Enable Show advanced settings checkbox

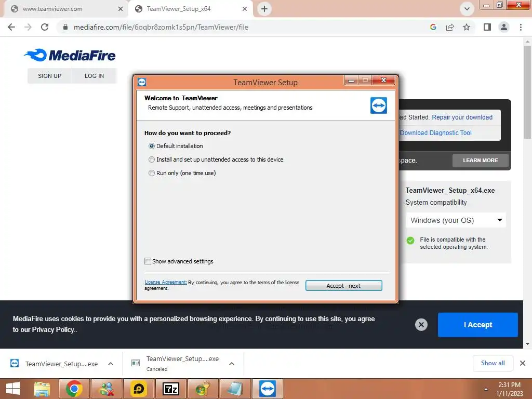pos(148,261)
